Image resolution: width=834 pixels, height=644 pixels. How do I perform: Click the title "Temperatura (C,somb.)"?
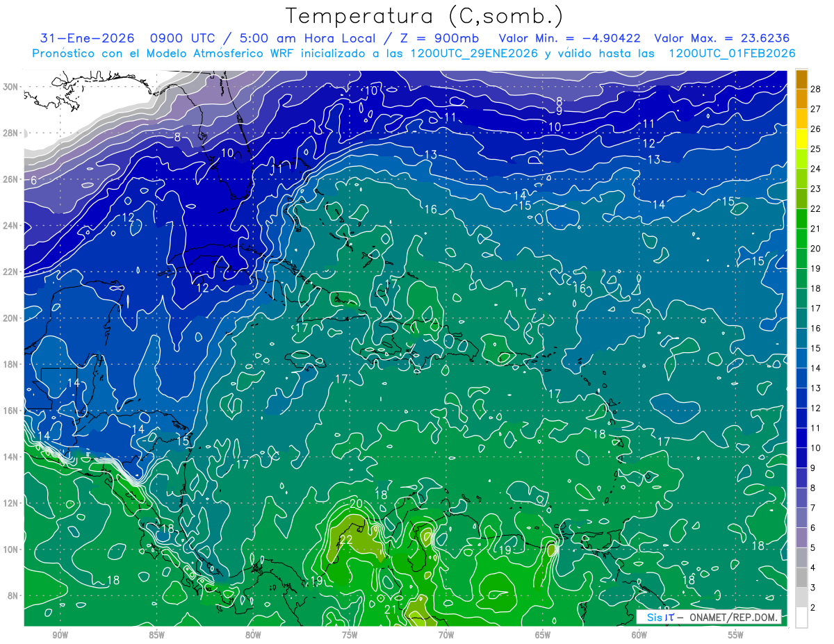pos(424,16)
